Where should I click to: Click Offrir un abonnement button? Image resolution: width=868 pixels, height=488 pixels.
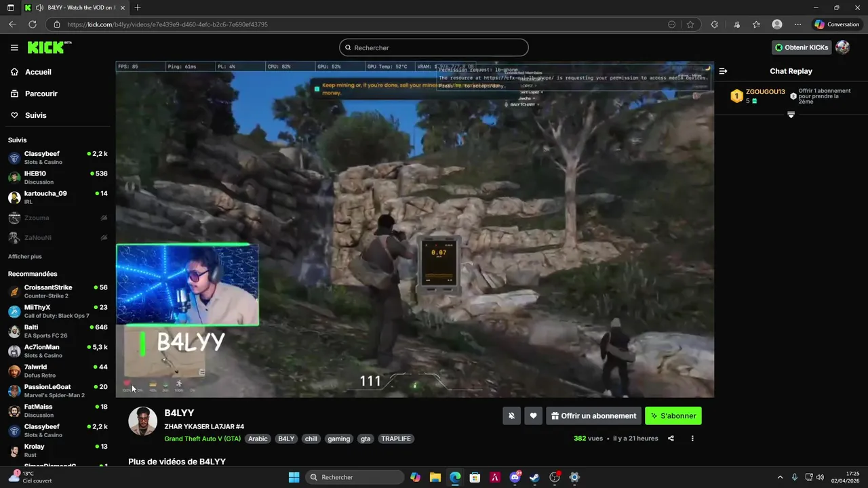[593, 416]
